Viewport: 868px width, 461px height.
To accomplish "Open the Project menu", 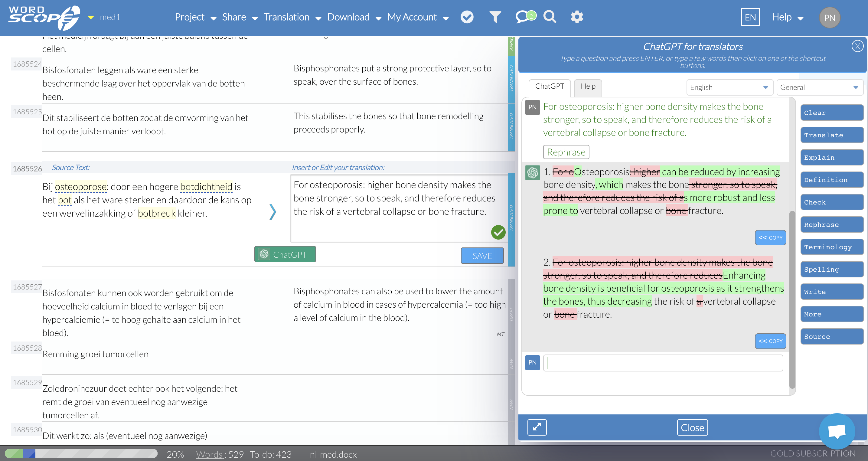I will click(195, 17).
